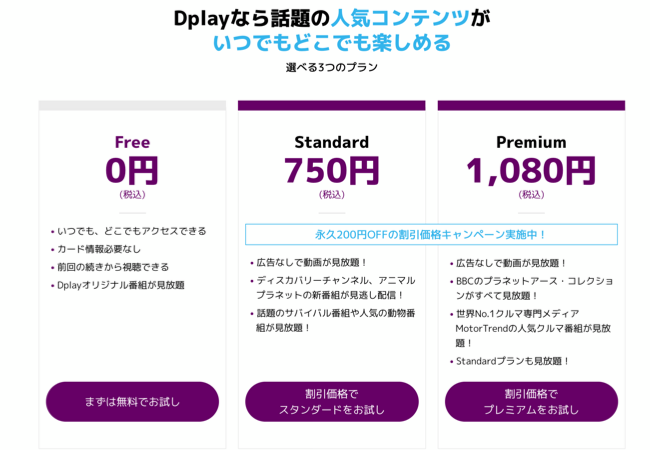Click the 0円 price text
The width and height of the screenshot is (650, 450).
point(132,170)
